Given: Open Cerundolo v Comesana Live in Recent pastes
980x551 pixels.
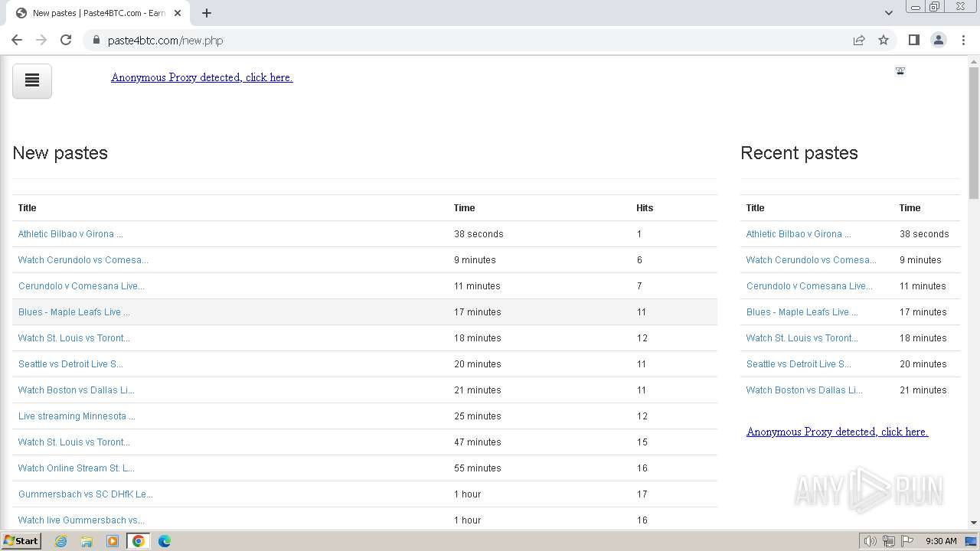Looking at the screenshot, I should point(809,286).
